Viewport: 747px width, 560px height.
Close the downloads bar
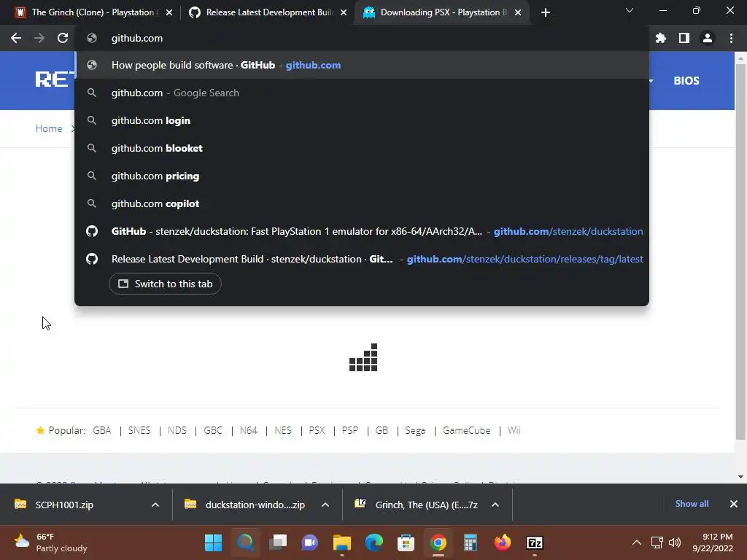point(734,504)
